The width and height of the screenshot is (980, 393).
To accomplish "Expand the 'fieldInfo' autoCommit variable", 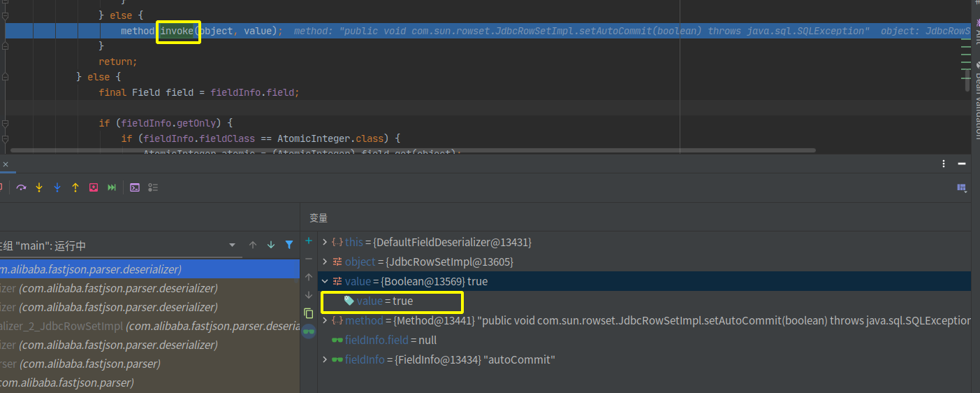I will 325,359.
